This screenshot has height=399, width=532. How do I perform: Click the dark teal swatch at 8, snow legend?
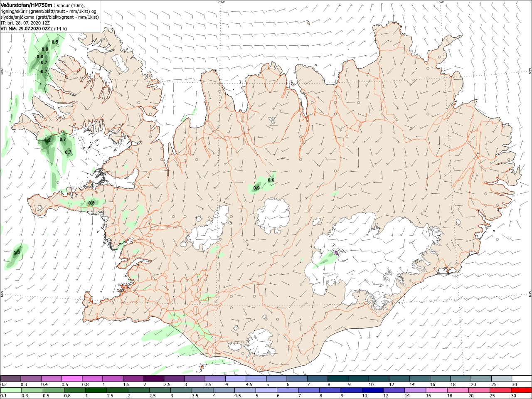337,378
